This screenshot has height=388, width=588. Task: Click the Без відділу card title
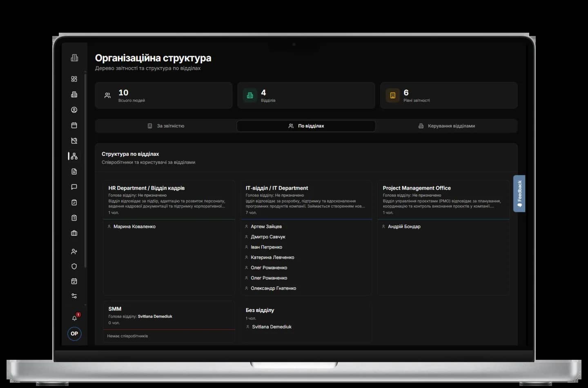pos(260,310)
